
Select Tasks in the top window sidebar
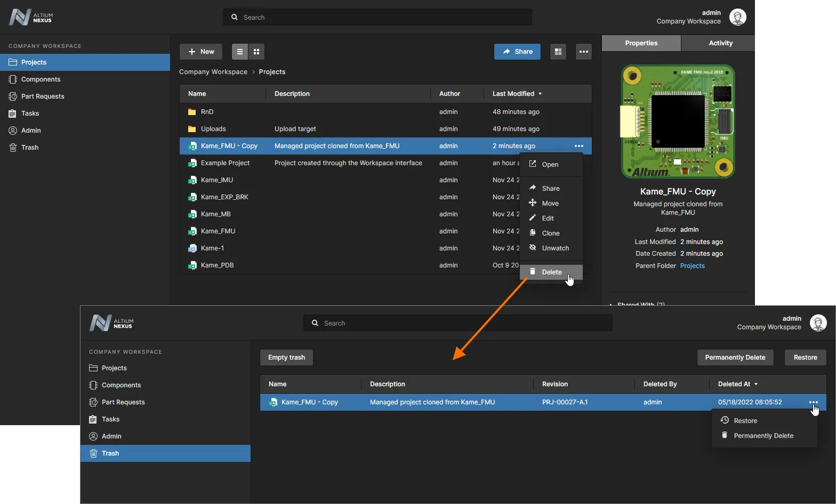point(85,113)
